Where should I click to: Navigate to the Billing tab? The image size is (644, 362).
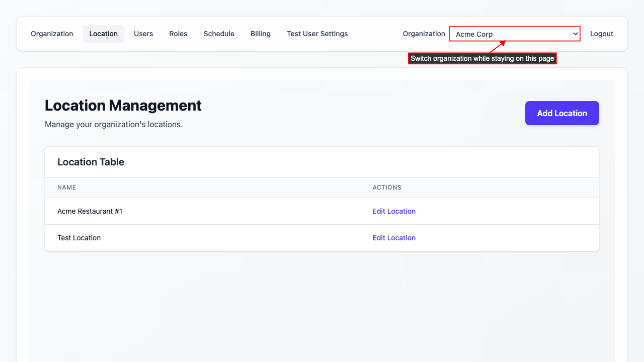(261, 34)
